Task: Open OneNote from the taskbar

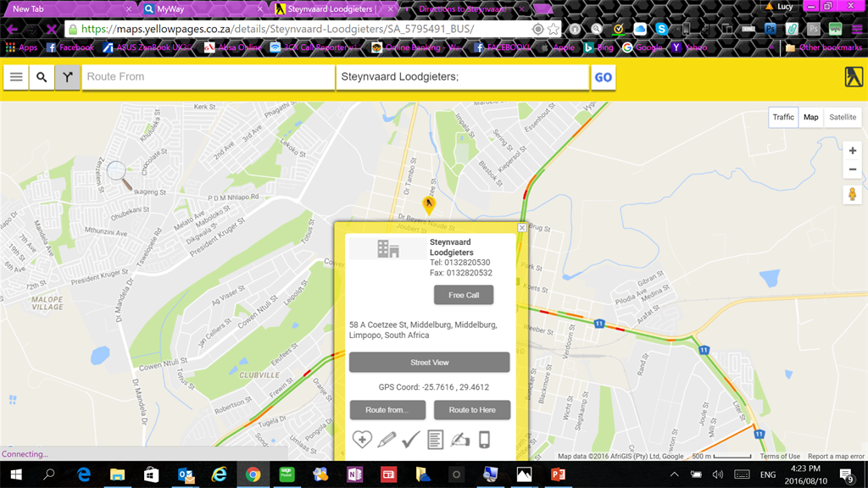Action: pos(355,474)
